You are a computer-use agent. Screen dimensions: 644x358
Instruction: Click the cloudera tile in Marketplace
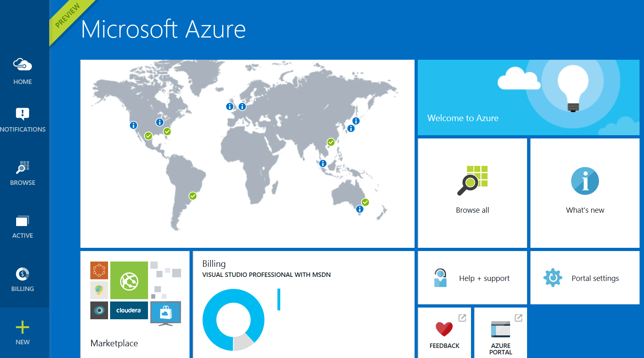[x=129, y=310]
